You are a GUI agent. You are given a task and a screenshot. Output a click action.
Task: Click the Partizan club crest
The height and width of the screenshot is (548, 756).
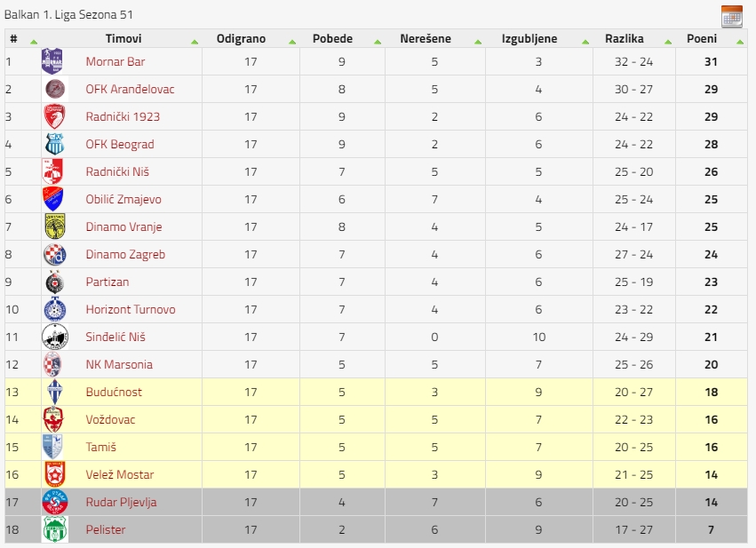tap(54, 282)
